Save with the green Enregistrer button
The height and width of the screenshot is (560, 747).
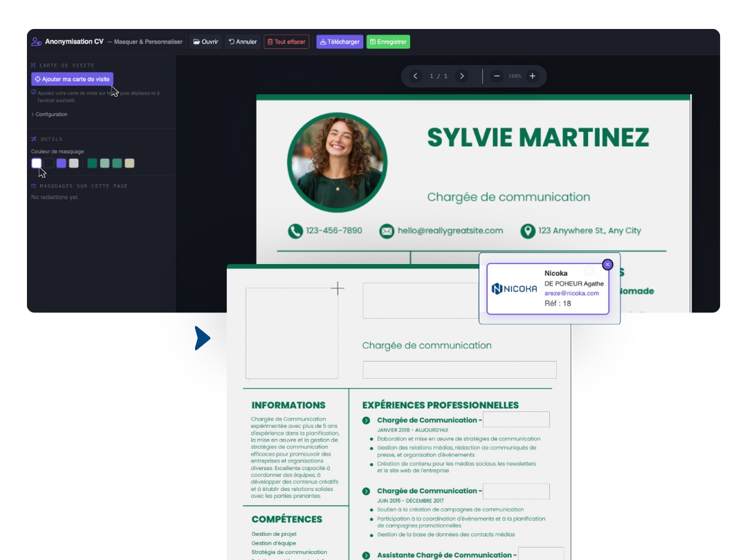coord(388,41)
